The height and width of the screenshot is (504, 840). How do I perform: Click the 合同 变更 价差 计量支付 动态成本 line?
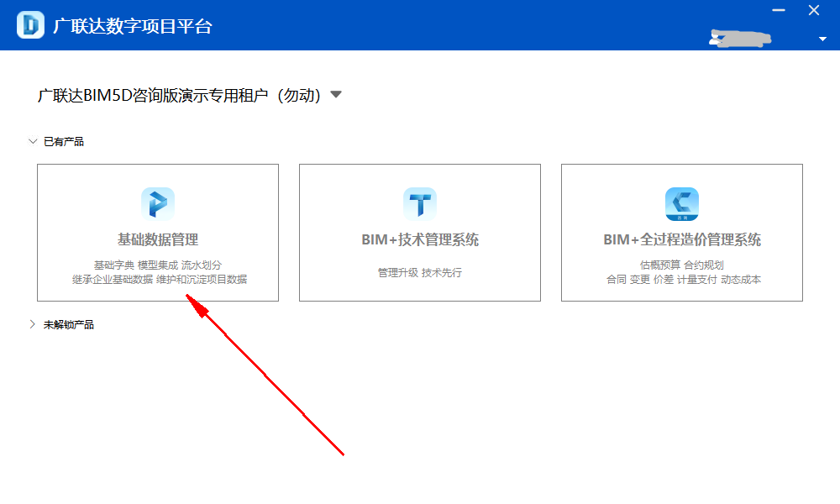[x=684, y=280]
